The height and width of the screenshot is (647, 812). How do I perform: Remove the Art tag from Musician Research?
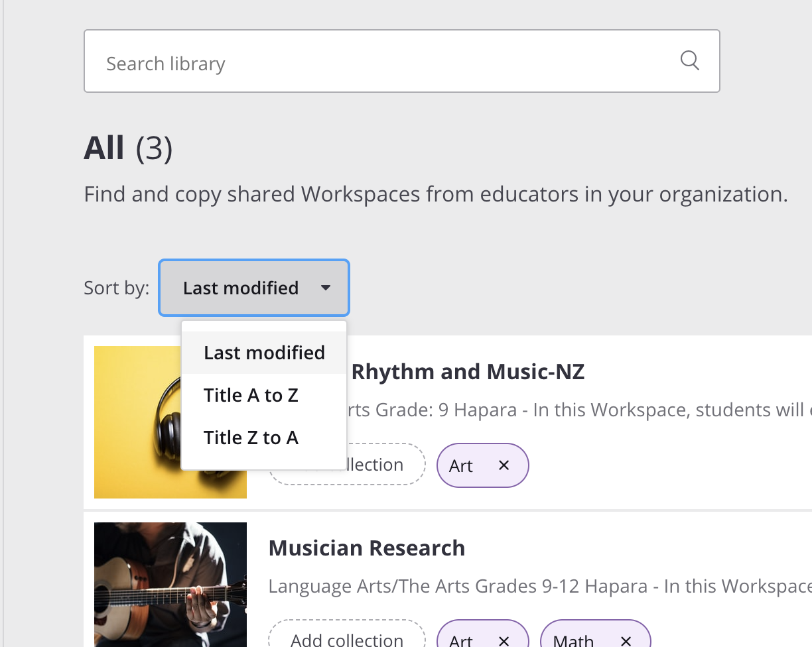point(504,641)
